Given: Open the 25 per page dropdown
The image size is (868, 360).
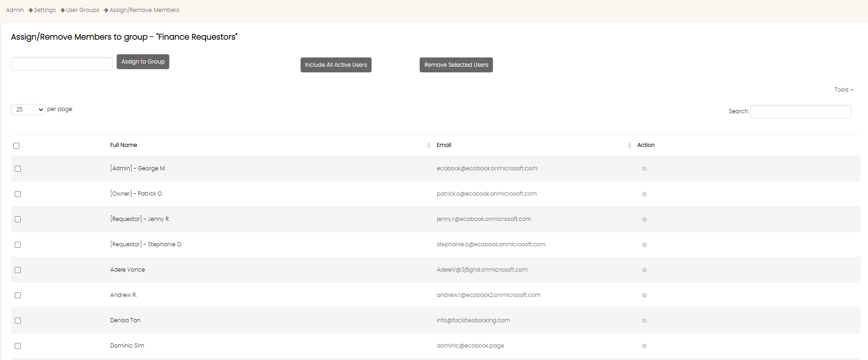Looking at the screenshot, I should (x=28, y=110).
